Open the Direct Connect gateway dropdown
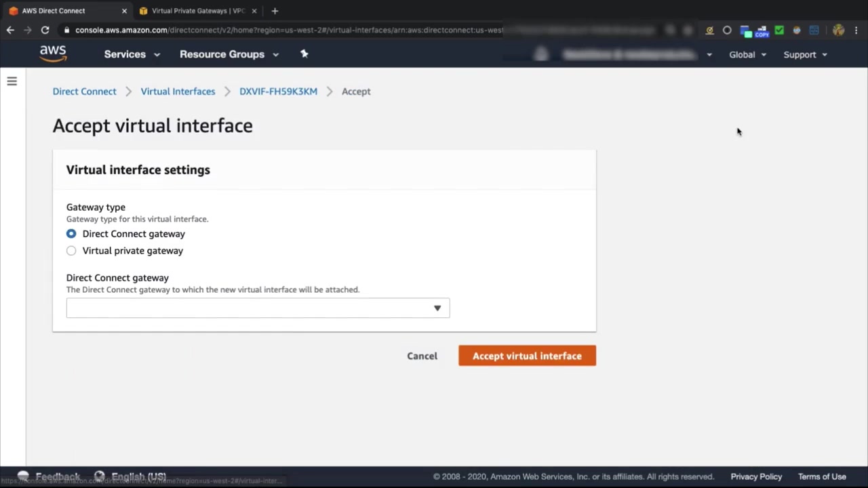Screen dimensions: 868x488 [258, 308]
